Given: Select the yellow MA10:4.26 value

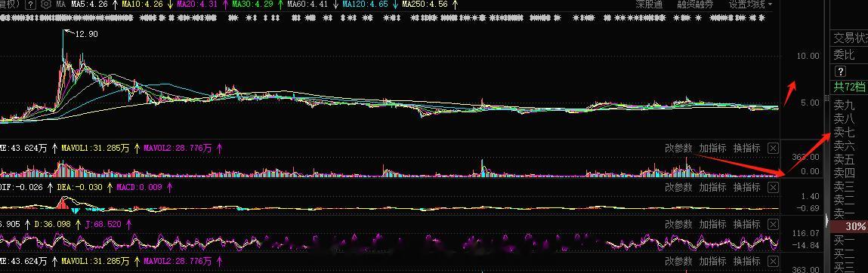Looking at the screenshot, I should 142,5.
